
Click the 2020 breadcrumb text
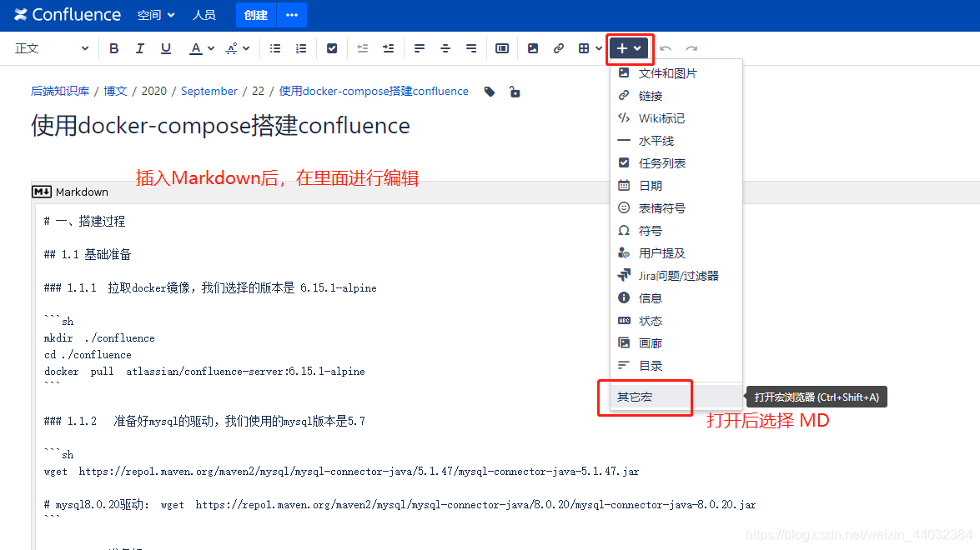153,91
